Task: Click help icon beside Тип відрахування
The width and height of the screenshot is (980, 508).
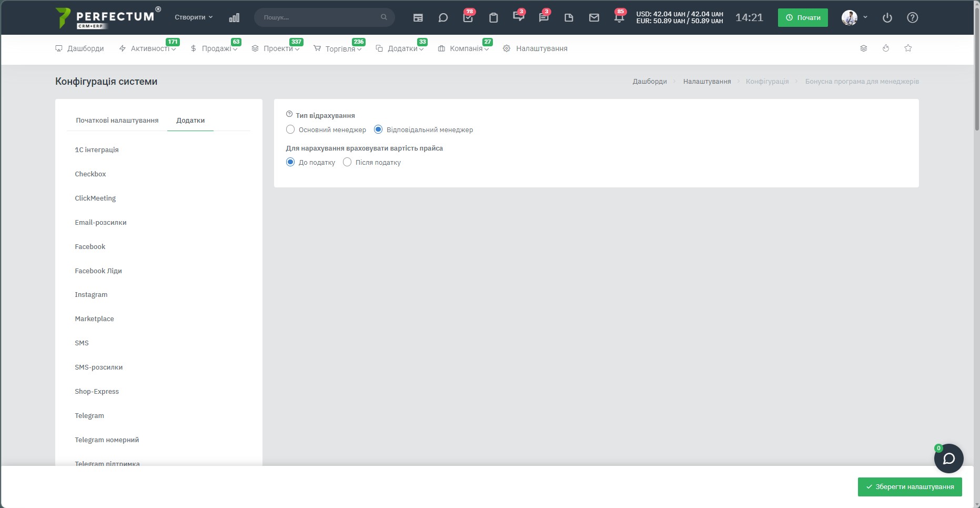Action: click(x=289, y=114)
